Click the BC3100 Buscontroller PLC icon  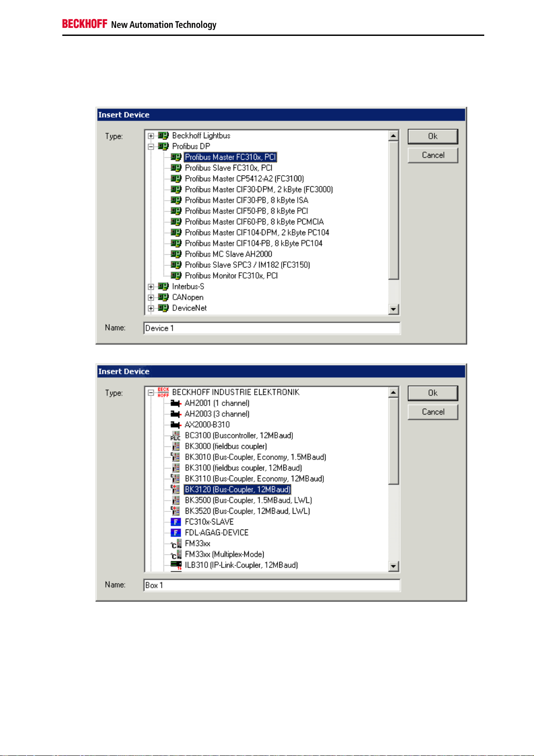click(x=176, y=436)
